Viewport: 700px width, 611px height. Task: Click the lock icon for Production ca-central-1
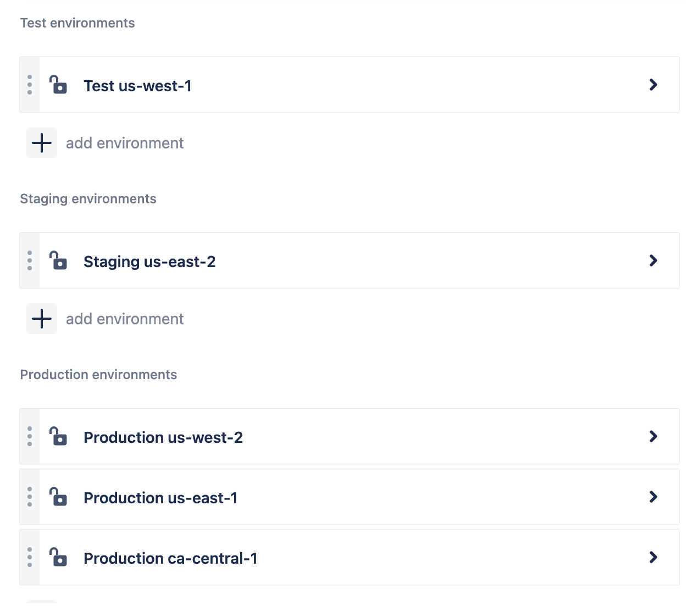58,558
